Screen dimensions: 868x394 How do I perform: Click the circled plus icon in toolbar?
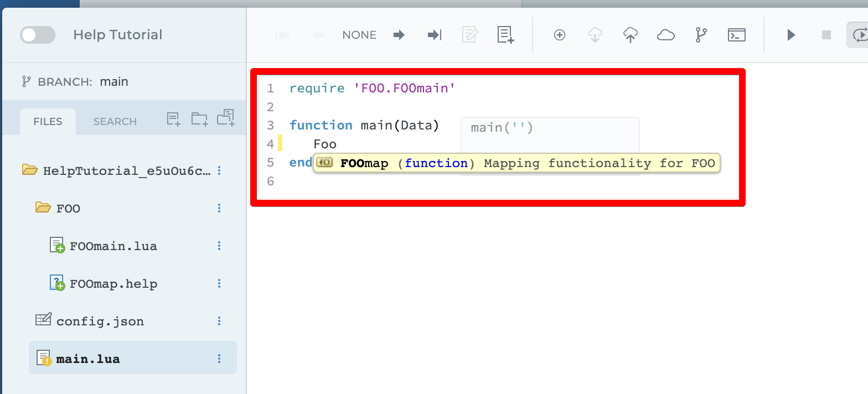pos(560,35)
